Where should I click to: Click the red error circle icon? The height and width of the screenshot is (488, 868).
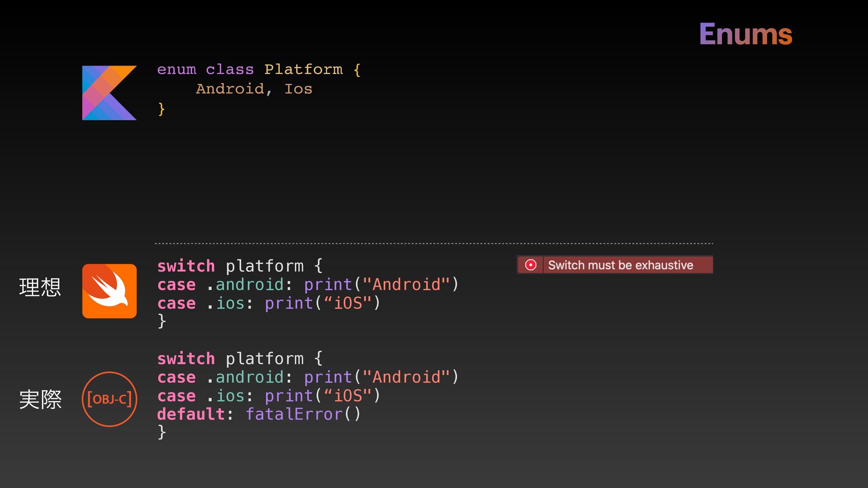[531, 265]
